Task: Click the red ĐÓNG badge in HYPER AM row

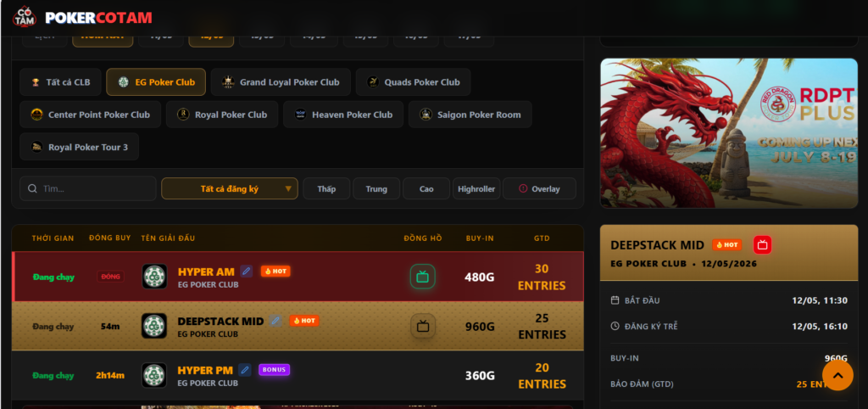Action: (x=111, y=277)
